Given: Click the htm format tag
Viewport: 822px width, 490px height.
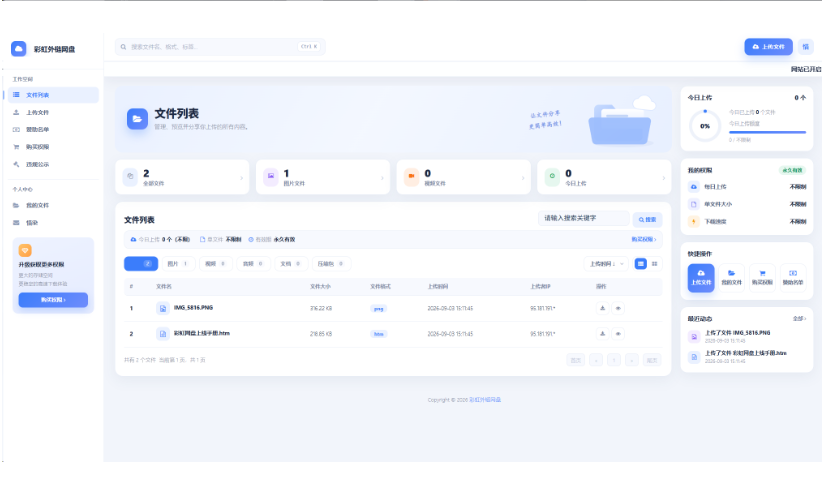Looking at the screenshot, I should click(x=378, y=334).
